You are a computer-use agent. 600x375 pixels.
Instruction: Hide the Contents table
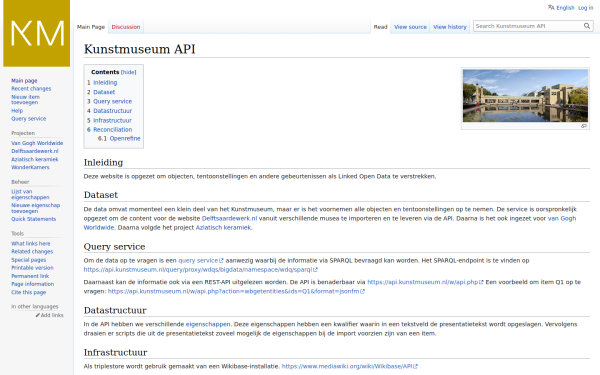pyautogui.click(x=129, y=72)
